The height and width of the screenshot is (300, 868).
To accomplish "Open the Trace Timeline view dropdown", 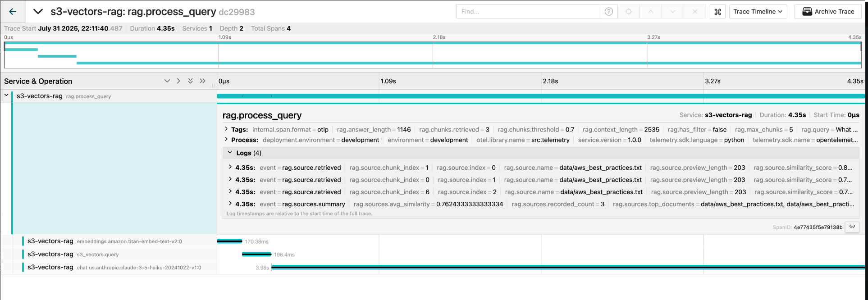I will tap(758, 12).
